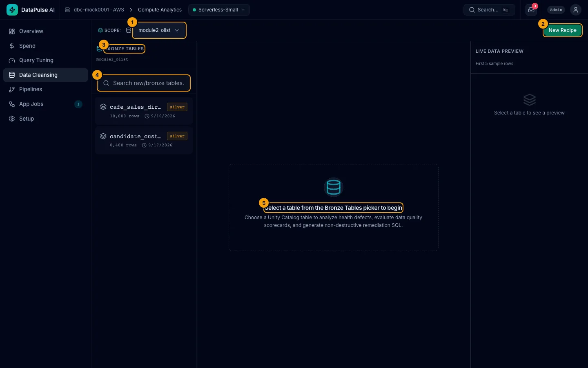Click the DataPulse AI lightning logo
Image resolution: width=588 pixels, height=368 pixels.
point(12,10)
